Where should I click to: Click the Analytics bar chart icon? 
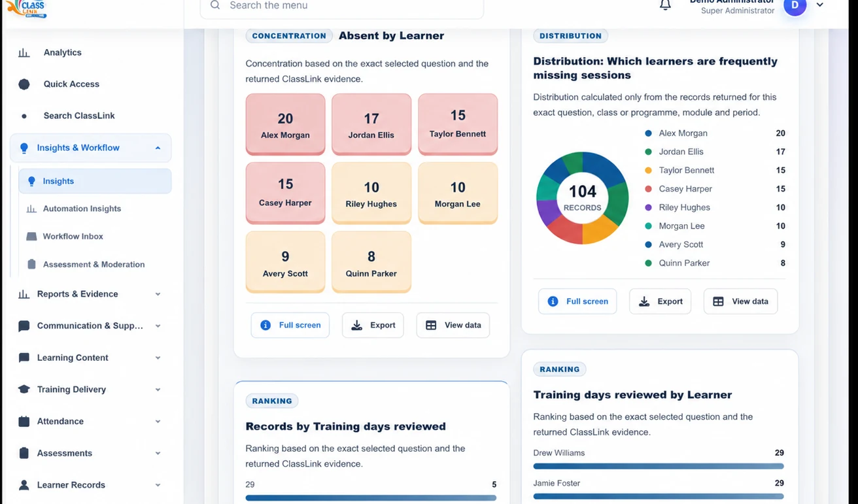24,53
